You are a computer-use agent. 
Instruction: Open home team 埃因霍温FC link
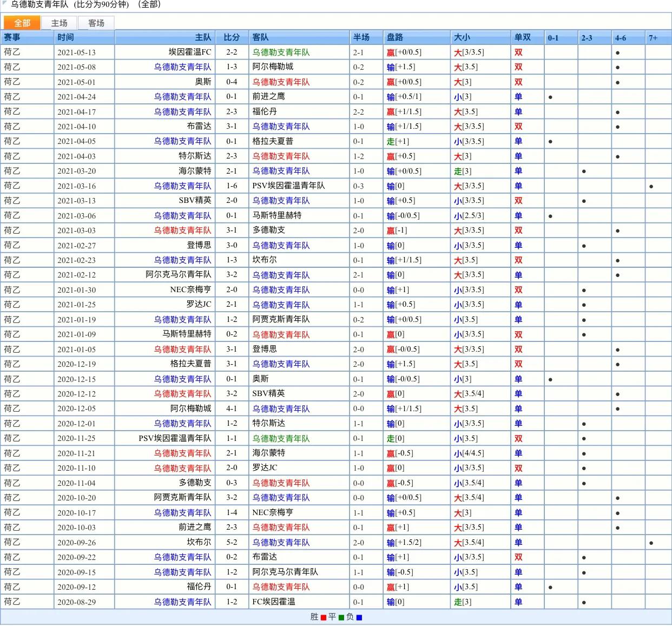[189, 52]
